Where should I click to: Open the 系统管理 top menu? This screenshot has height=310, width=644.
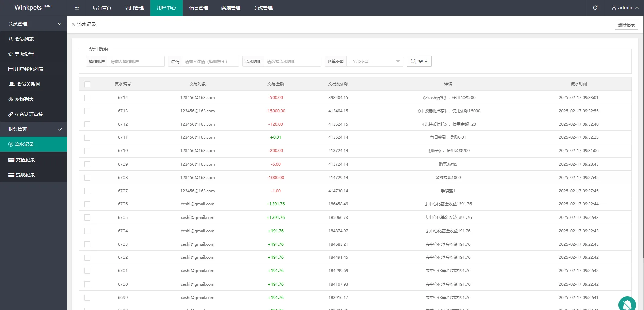click(x=263, y=8)
